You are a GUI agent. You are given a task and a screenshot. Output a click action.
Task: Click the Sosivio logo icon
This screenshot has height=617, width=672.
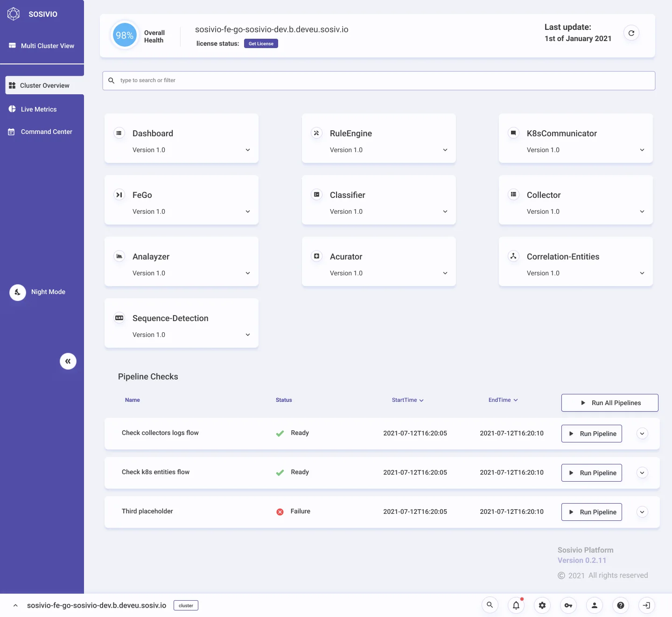coord(14,14)
